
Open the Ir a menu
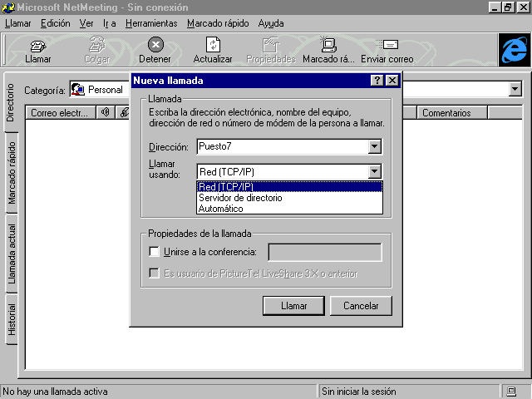109,23
